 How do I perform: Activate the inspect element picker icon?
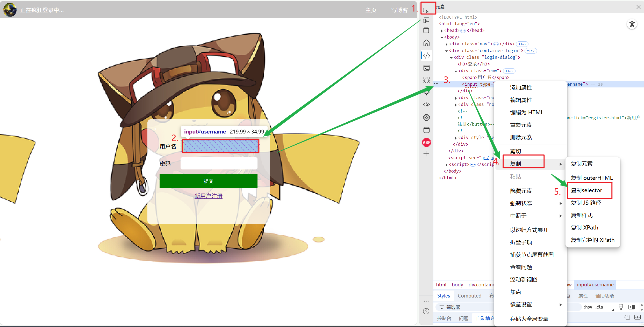[426, 10]
